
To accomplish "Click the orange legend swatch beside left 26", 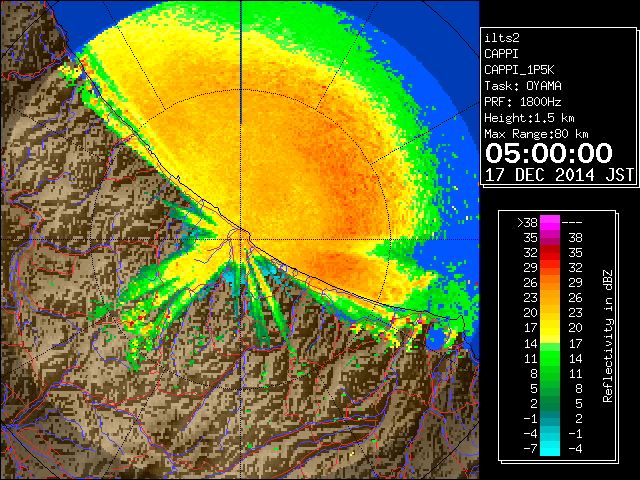I will (550, 283).
